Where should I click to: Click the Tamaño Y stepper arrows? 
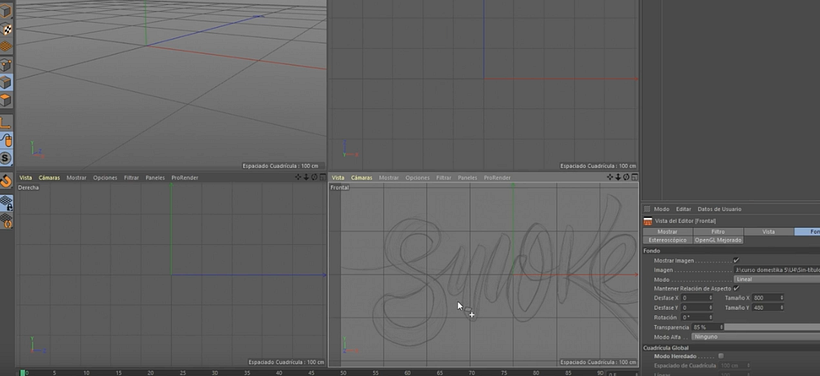781,307
